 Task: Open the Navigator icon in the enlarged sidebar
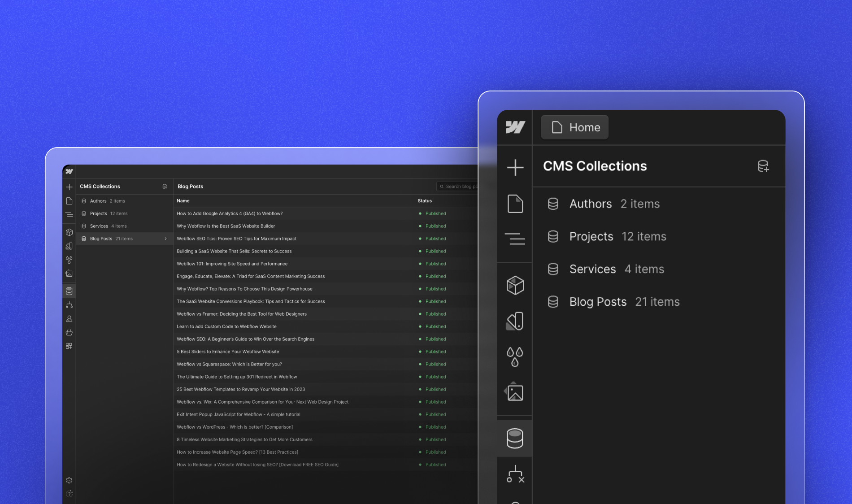point(515,239)
